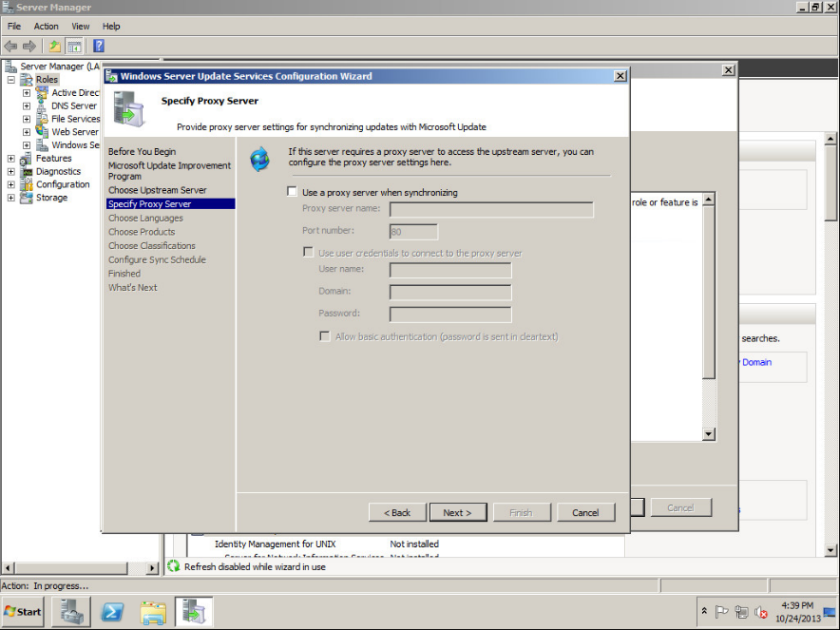
Task: Click the Up one level folder icon
Action: coord(55,46)
